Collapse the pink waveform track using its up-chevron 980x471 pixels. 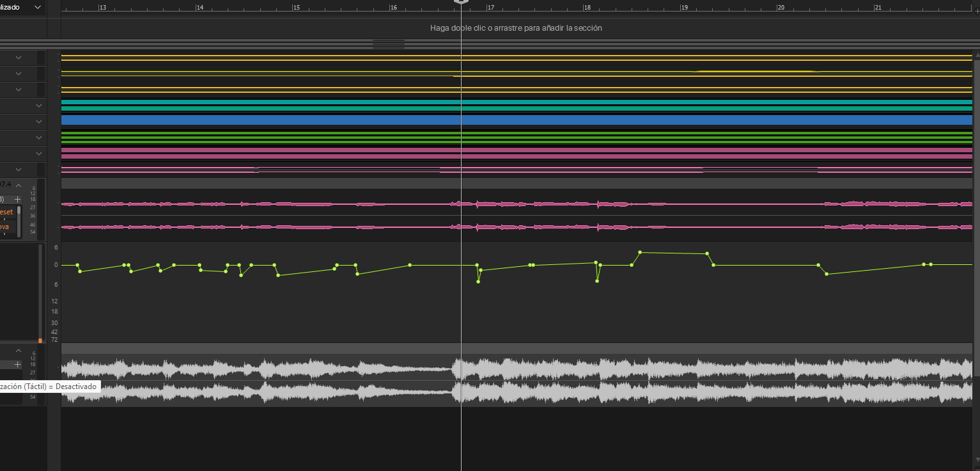[x=19, y=185]
